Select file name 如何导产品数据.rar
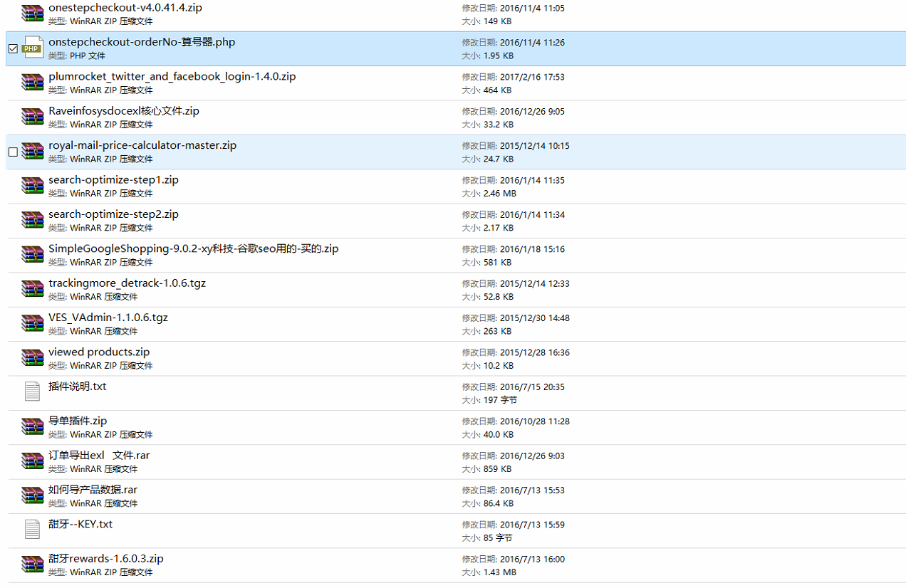The image size is (906, 588). pos(93,490)
